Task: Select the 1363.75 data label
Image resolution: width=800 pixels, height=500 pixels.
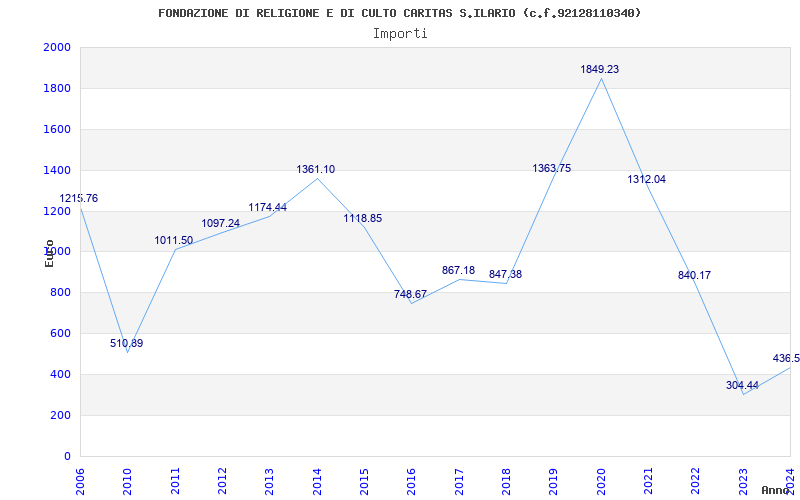Action: (552, 168)
